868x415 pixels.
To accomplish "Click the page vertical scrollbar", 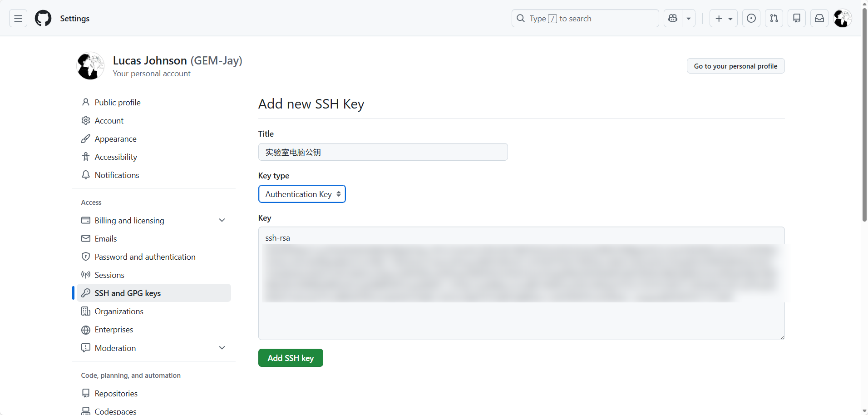I will (x=864, y=114).
